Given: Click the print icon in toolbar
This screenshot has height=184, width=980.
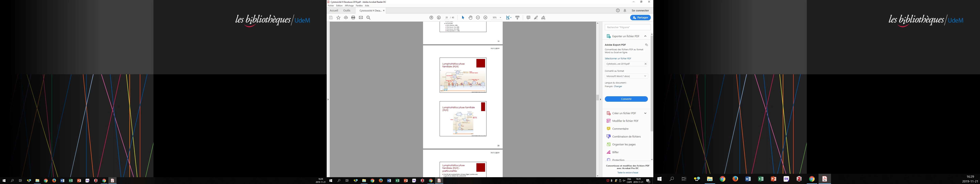Looking at the screenshot, I should [x=353, y=18].
